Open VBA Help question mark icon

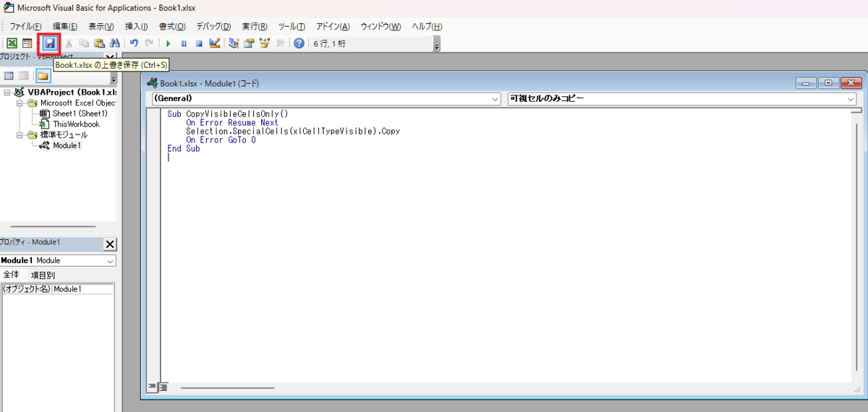tap(299, 43)
